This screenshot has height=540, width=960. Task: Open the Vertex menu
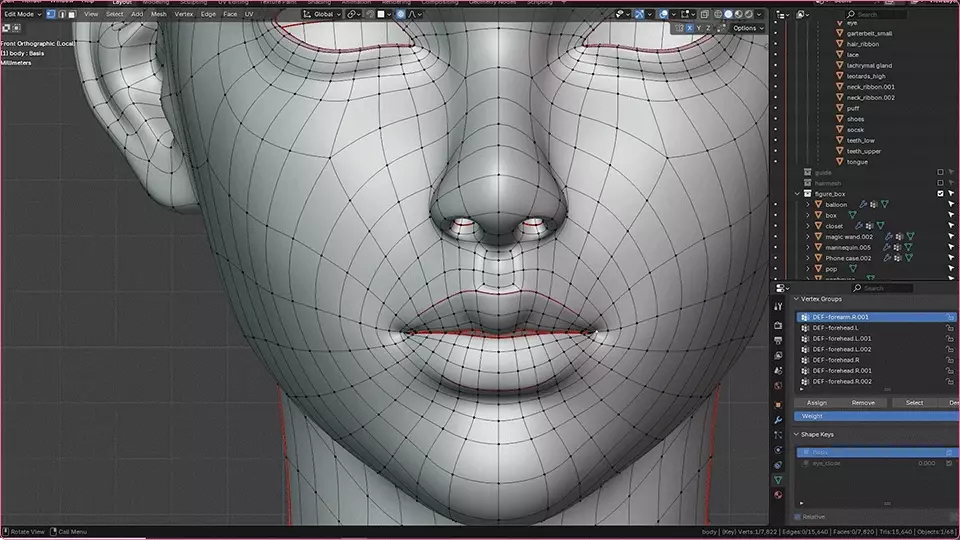pos(184,14)
